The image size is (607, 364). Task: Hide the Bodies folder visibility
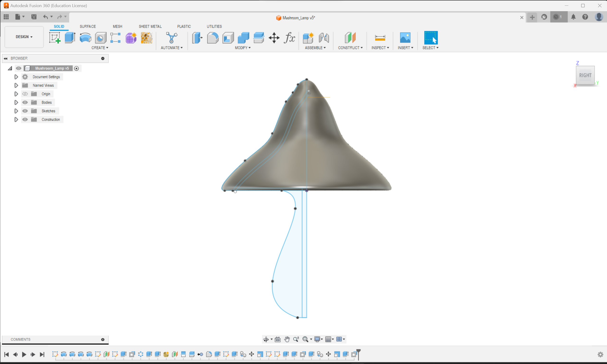click(25, 102)
